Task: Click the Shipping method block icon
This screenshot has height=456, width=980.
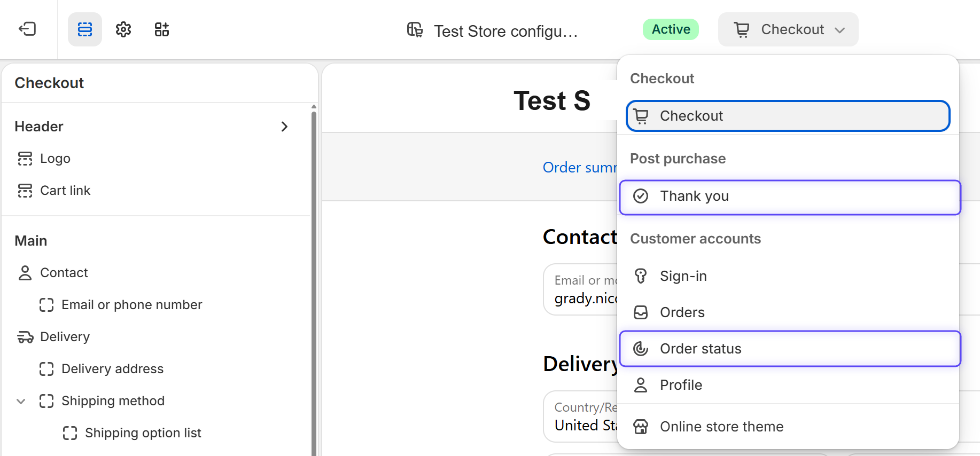Action: click(46, 401)
